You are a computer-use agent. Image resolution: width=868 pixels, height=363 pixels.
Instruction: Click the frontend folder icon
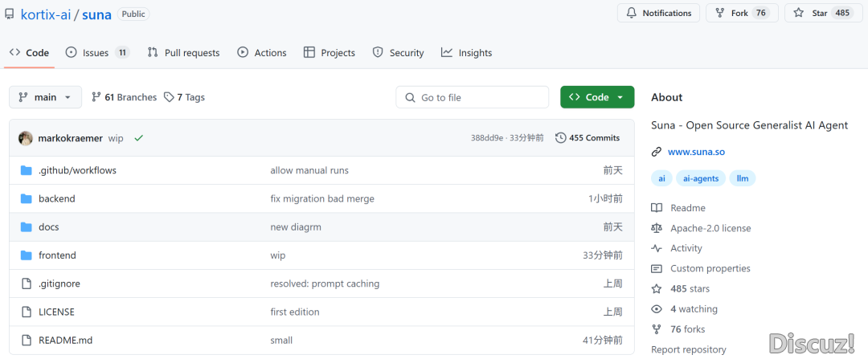click(26, 255)
